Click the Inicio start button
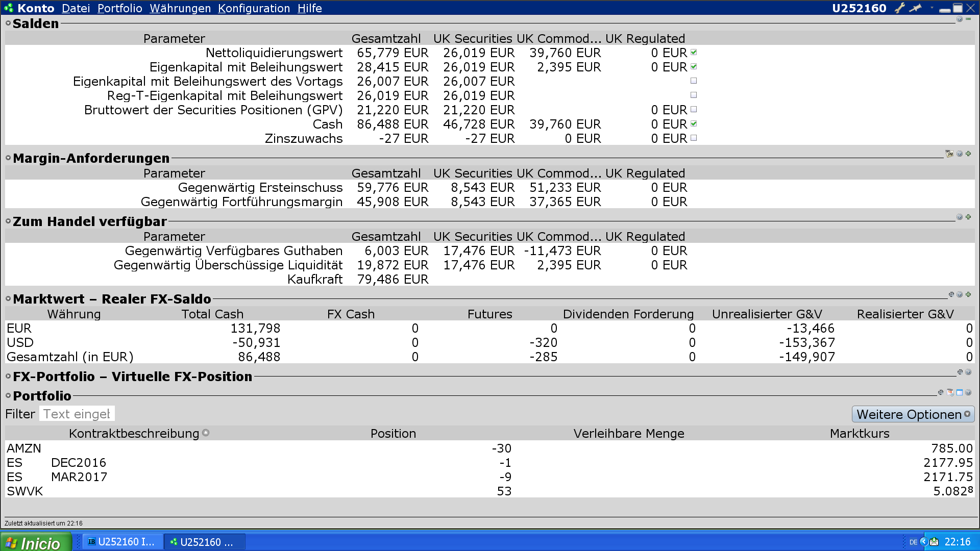The image size is (980, 551). coord(35,542)
